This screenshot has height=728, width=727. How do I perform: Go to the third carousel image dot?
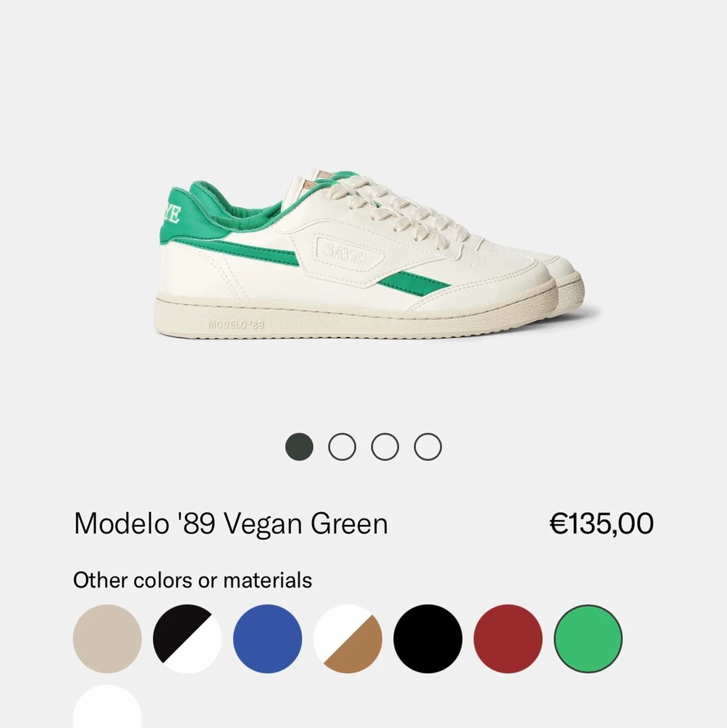(385, 447)
